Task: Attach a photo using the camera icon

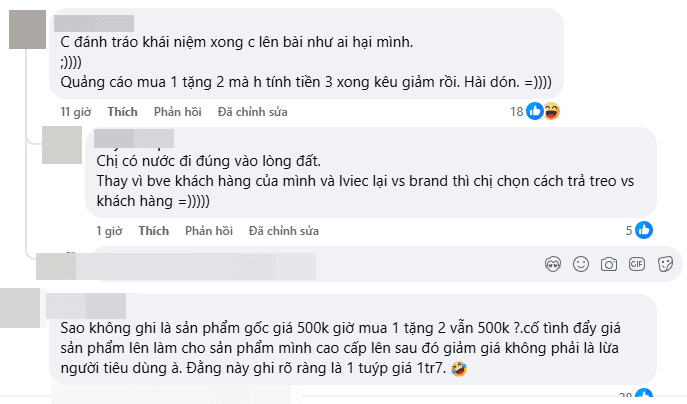Action: [x=607, y=265]
